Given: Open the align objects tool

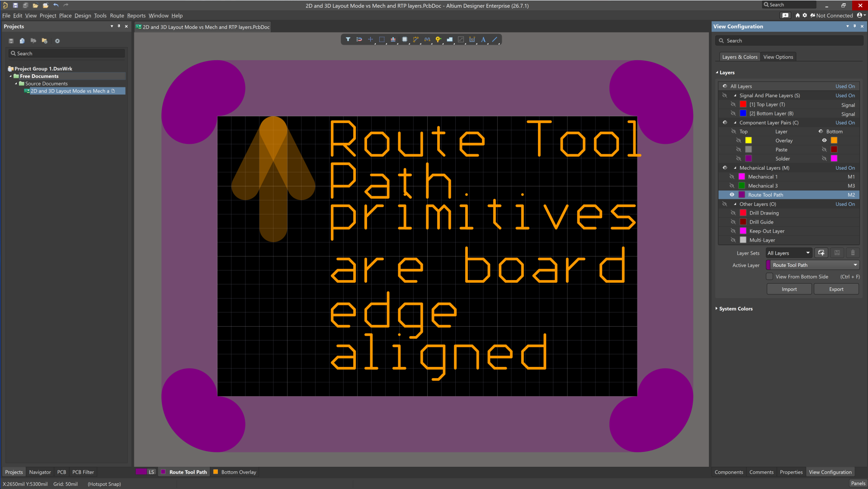Looking at the screenshot, I should (393, 40).
